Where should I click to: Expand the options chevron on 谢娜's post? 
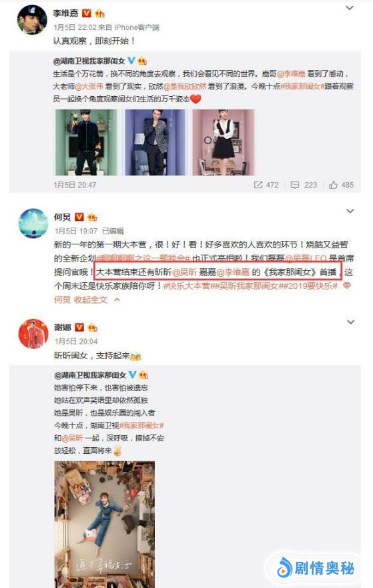pos(350,322)
